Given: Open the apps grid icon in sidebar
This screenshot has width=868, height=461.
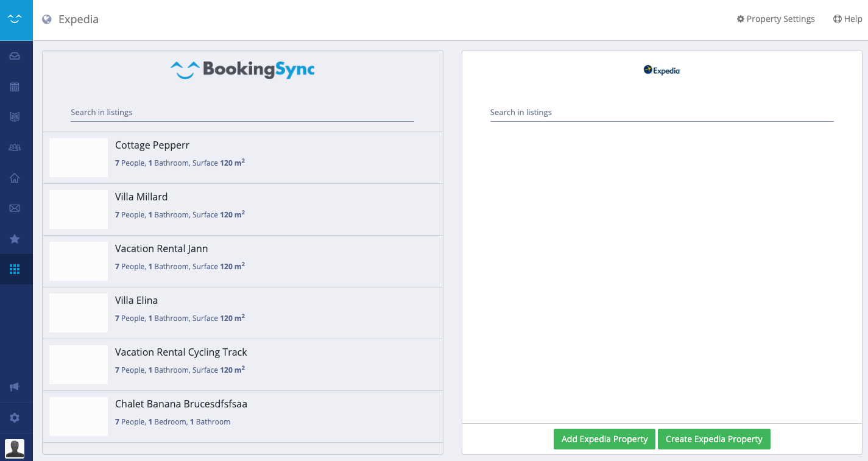Looking at the screenshot, I should [15, 269].
